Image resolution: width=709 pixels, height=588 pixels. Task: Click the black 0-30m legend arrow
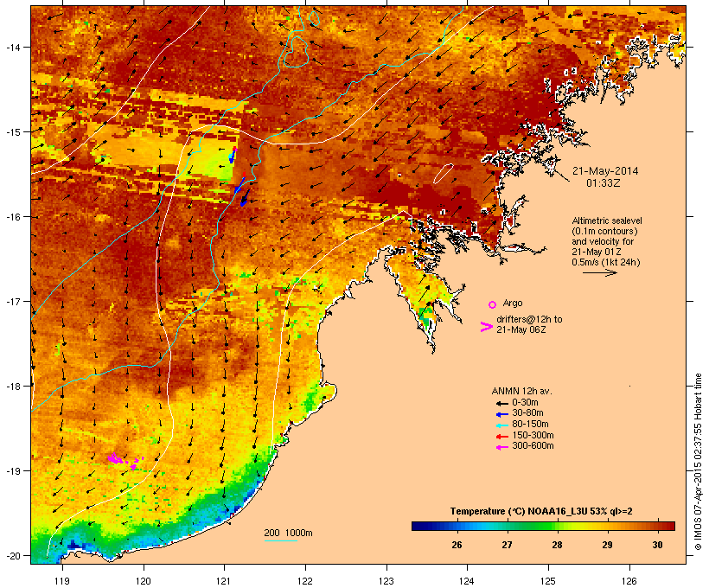(x=501, y=403)
